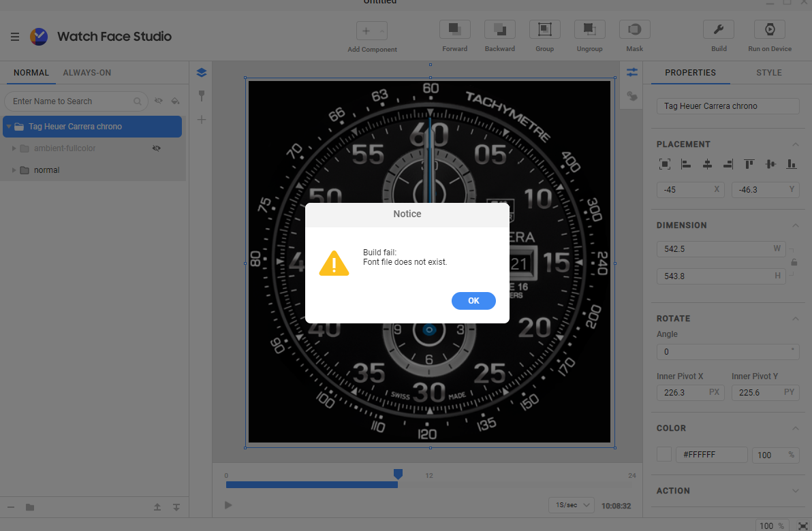The image size is (812, 531).
Task: Open the Add Component arrow menu
Action: [x=382, y=31]
